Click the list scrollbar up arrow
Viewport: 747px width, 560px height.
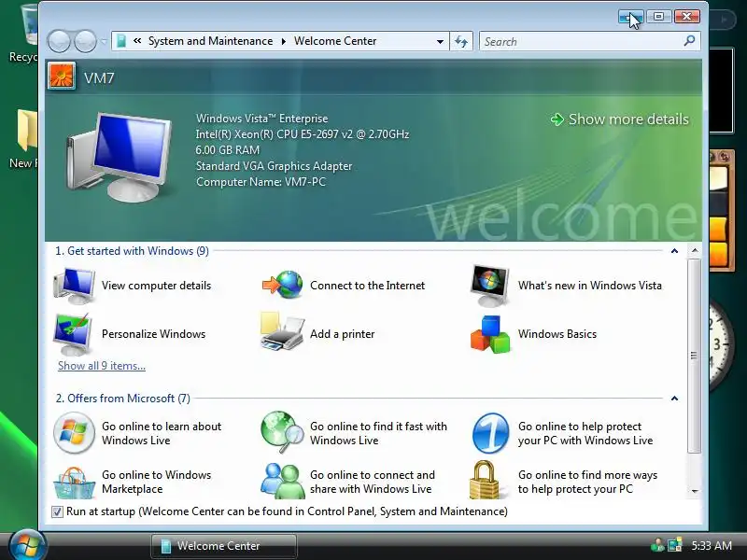pyautogui.click(x=695, y=250)
